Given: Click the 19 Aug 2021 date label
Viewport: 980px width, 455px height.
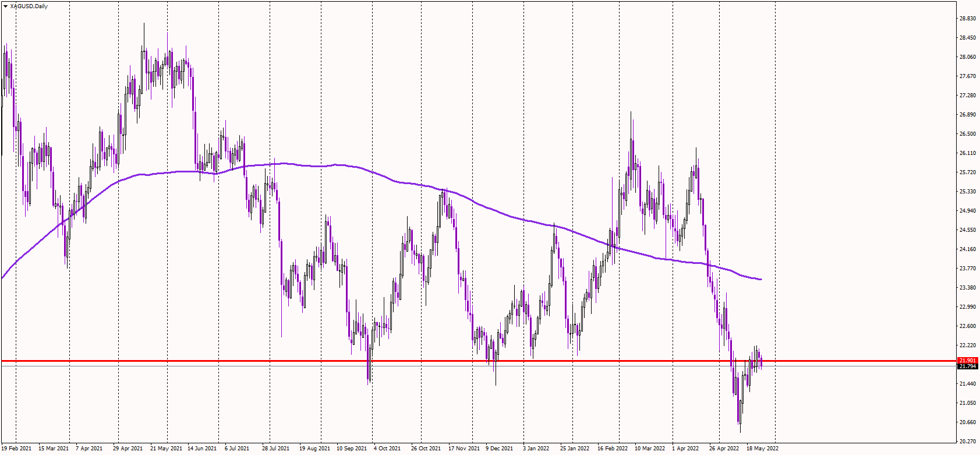Looking at the screenshot, I should point(314,449).
